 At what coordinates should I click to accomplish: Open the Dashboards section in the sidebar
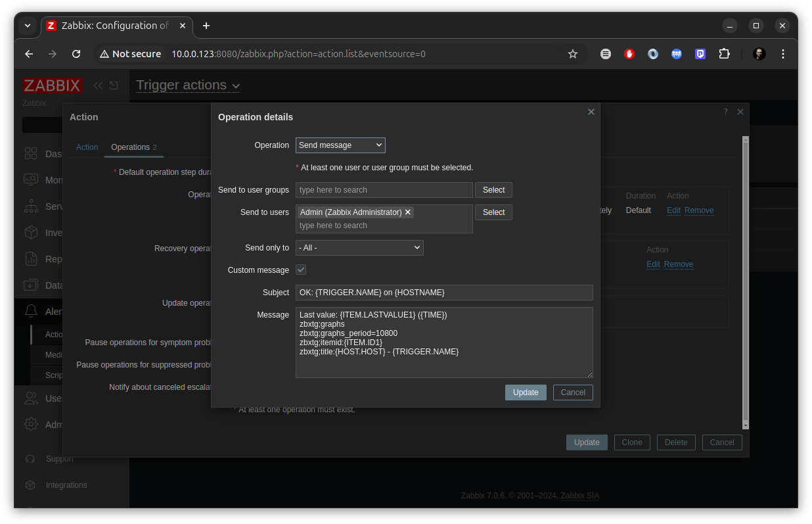31,153
